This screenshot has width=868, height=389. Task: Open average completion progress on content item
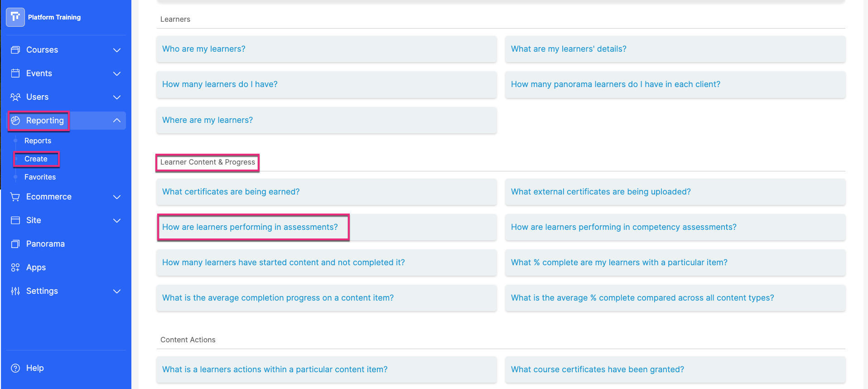point(327,298)
